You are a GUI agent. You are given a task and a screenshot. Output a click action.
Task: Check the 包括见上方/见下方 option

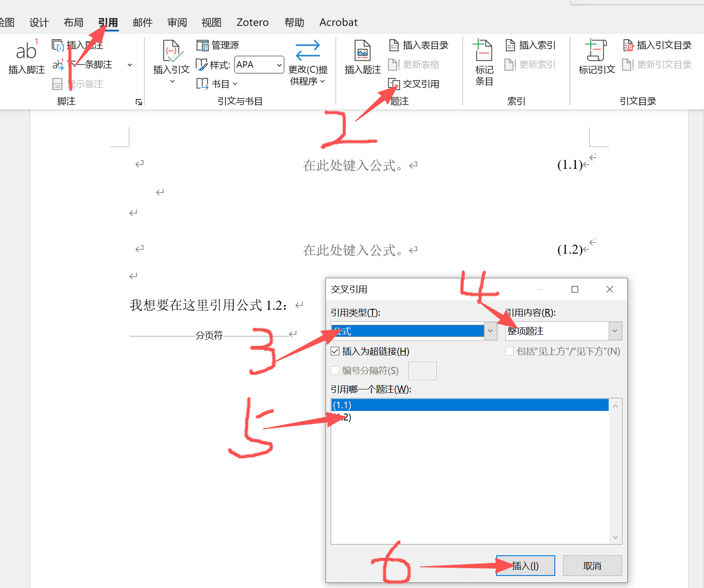510,351
